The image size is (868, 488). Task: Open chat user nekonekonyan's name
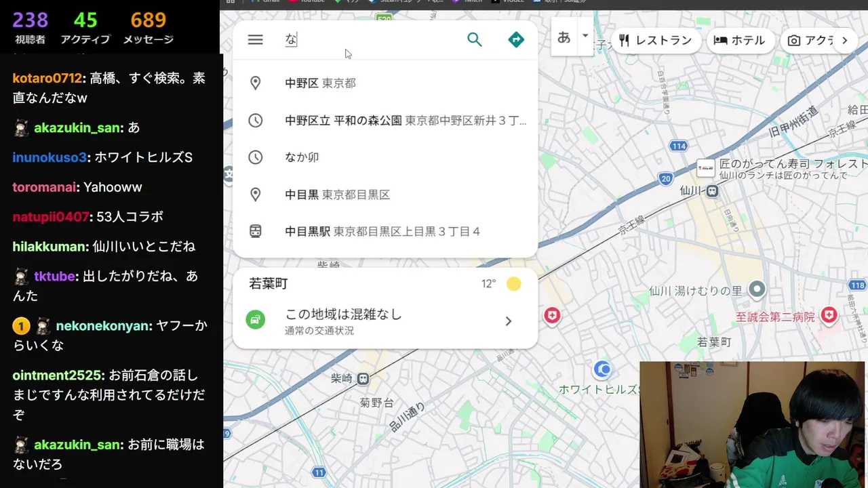[x=103, y=326]
